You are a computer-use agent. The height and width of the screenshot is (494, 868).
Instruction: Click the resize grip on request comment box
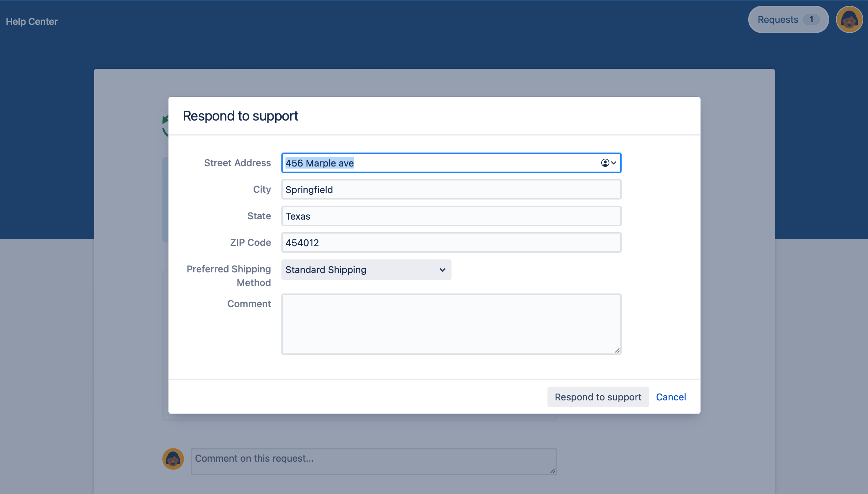click(x=553, y=471)
